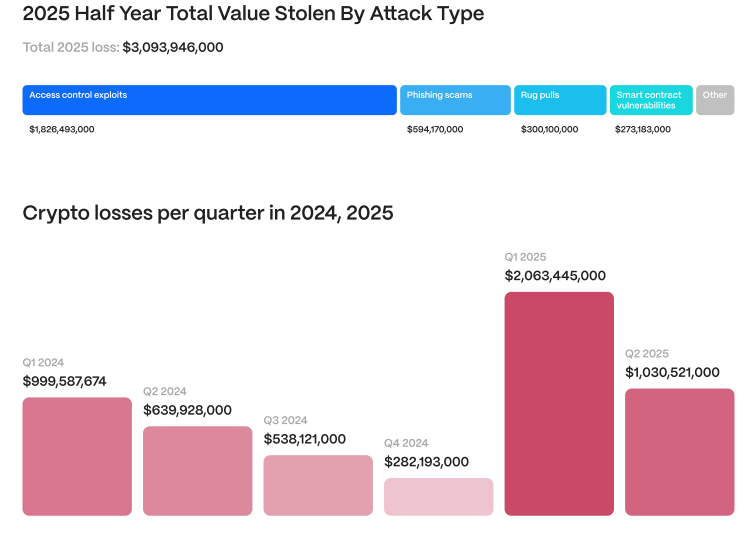Screen dimensions: 755x535
Task: Select the Q1 2024 bar in chart
Action: tap(77, 456)
